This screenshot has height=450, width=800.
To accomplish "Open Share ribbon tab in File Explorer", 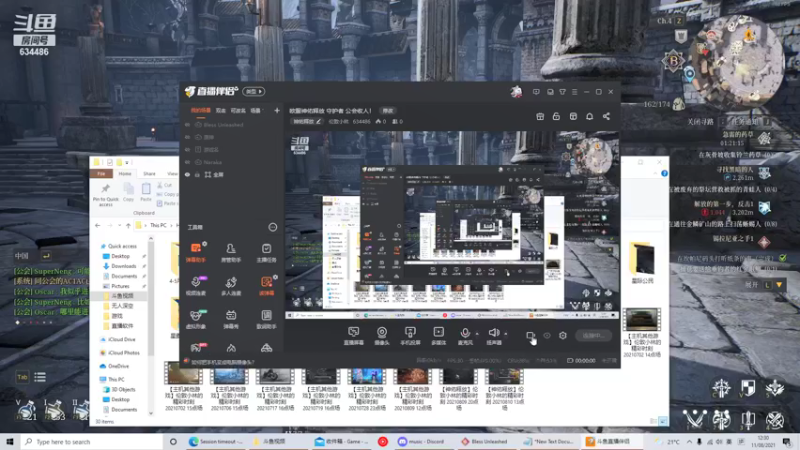I will click(x=149, y=174).
